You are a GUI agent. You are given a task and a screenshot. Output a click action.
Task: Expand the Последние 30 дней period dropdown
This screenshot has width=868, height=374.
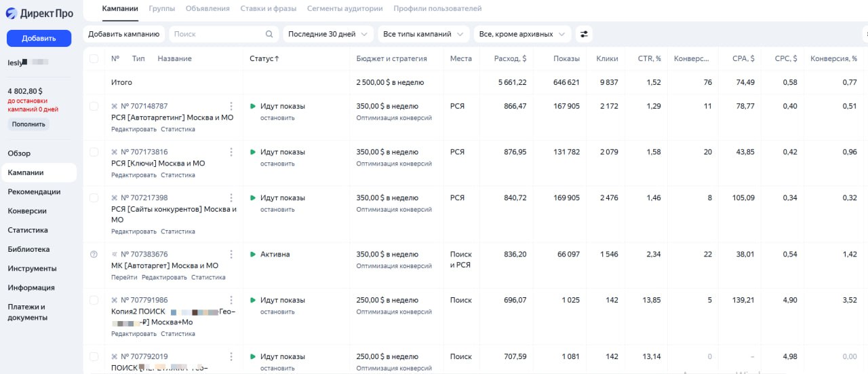(x=329, y=34)
